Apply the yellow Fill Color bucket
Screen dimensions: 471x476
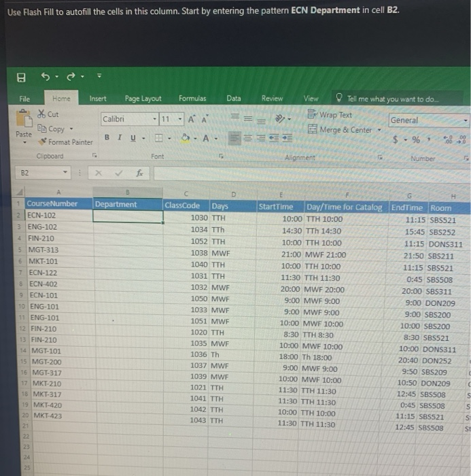pos(185,138)
